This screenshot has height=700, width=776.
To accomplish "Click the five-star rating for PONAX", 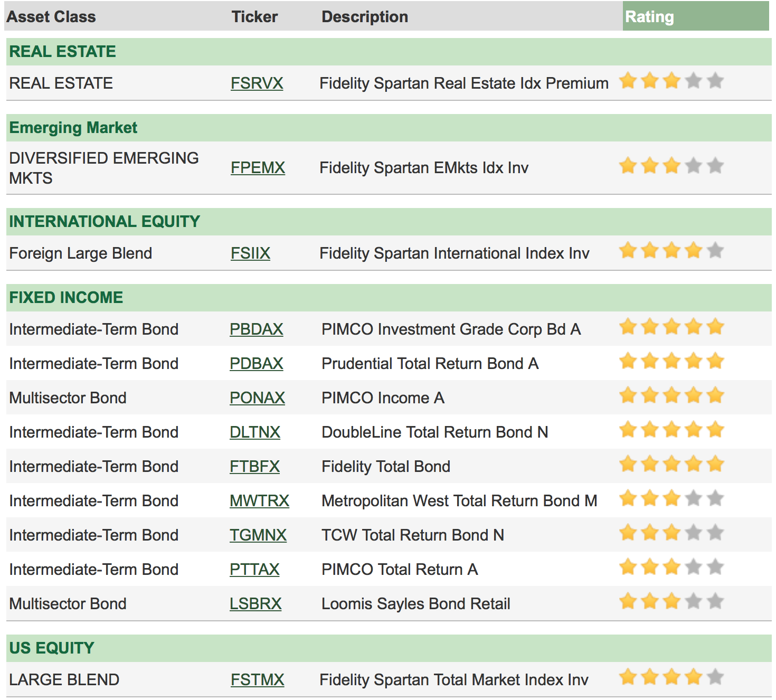I will (x=671, y=395).
